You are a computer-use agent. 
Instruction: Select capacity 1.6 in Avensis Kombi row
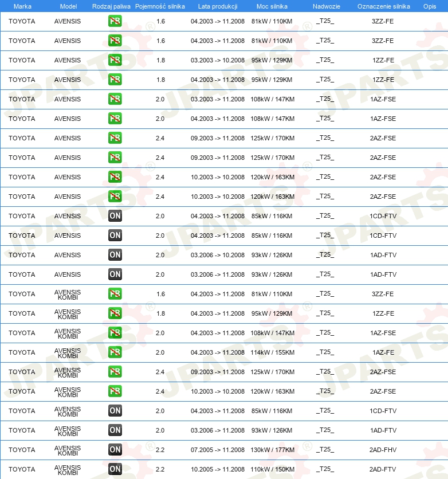click(160, 294)
